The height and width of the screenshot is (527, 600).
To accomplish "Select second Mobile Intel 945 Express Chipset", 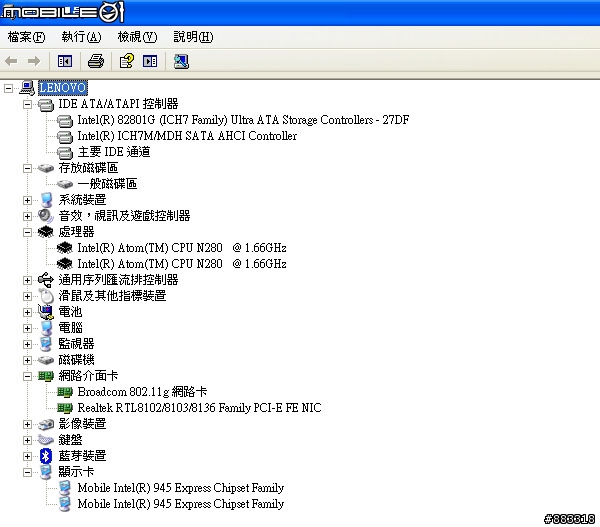I will click(181, 504).
